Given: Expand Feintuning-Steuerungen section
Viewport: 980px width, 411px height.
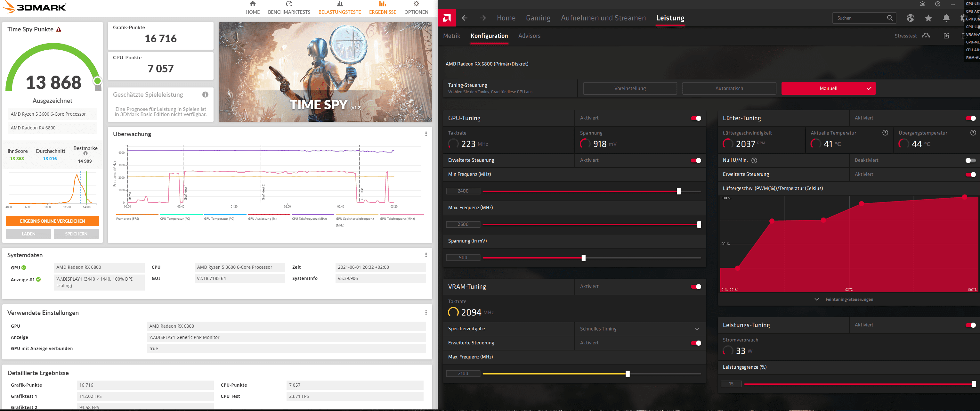Looking at the screenshot, I should click(x=845, y=299).
